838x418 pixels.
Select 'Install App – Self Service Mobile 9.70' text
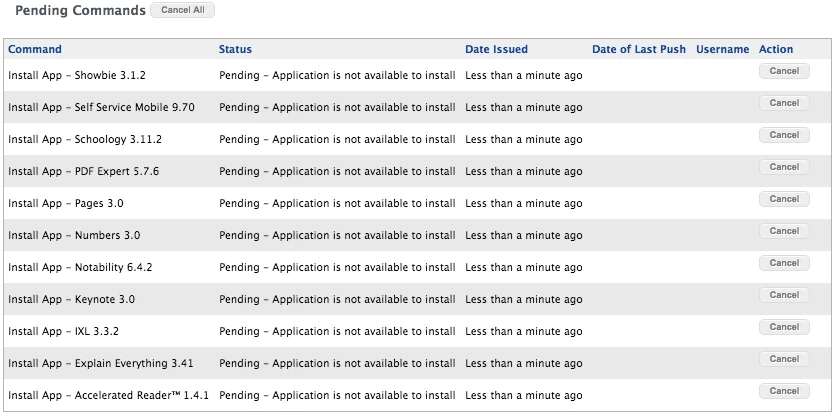coord(102,107)
